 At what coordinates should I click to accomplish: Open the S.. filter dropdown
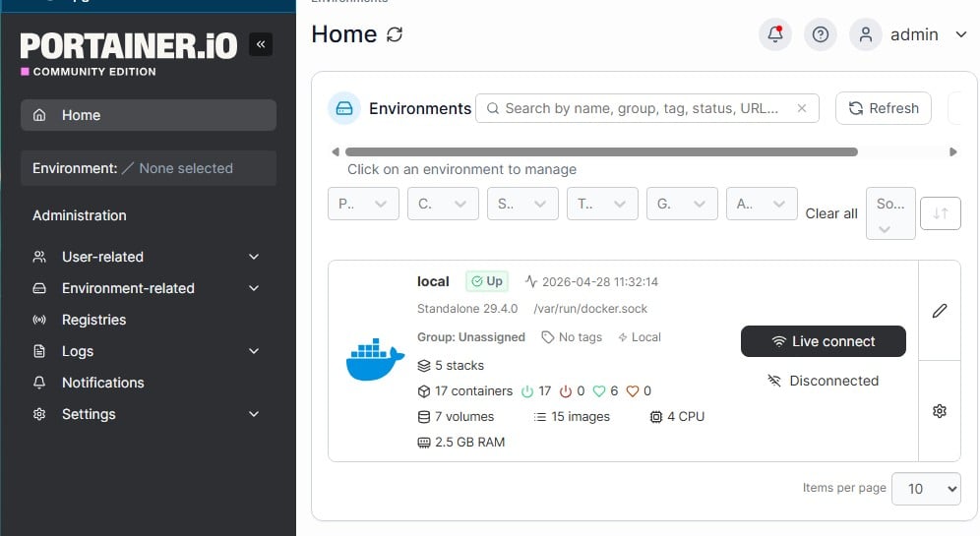[x=522, y=204]
